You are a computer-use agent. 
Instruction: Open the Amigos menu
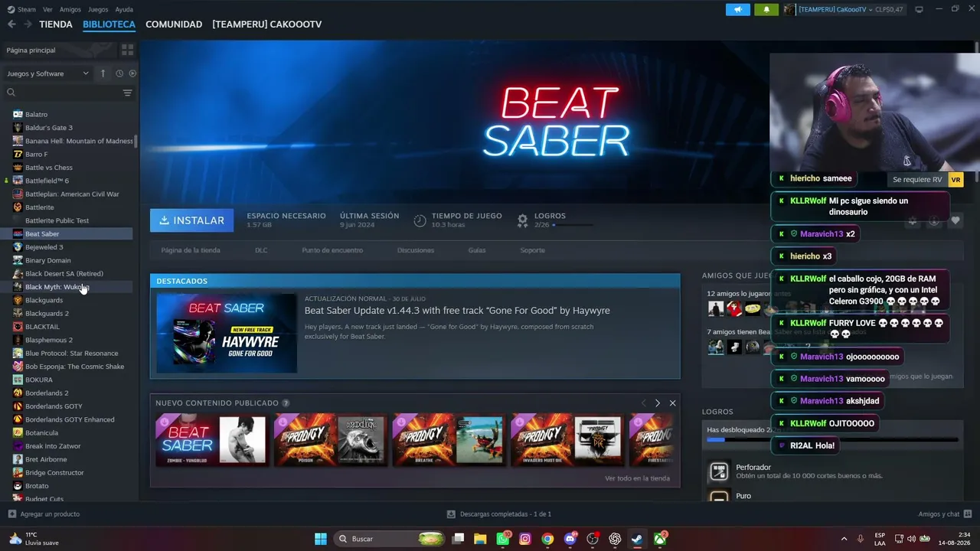point(70,9)
